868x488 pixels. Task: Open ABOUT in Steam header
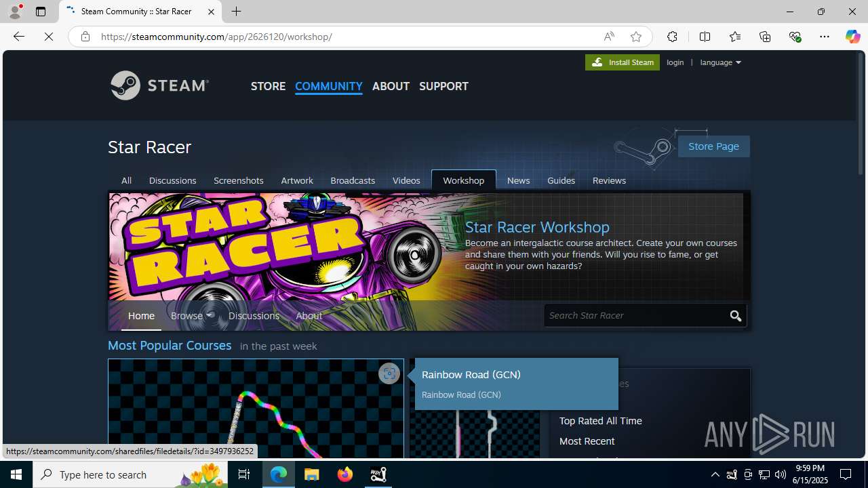click(x=391, y=86)
